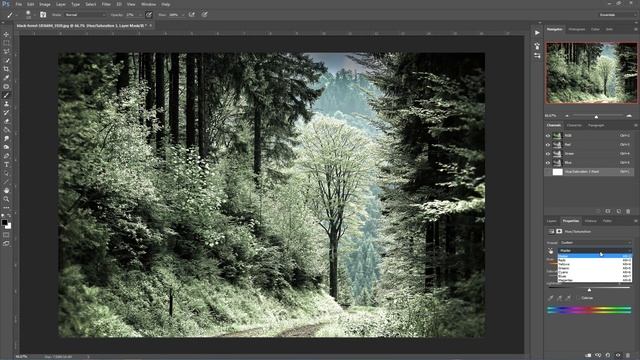Switch to the Histogram tab

click(x=576, y=29)
